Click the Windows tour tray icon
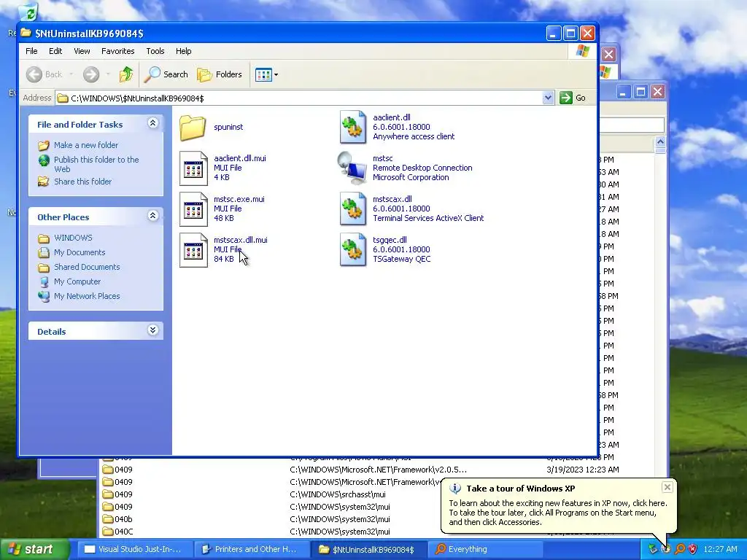 [667, 549]
